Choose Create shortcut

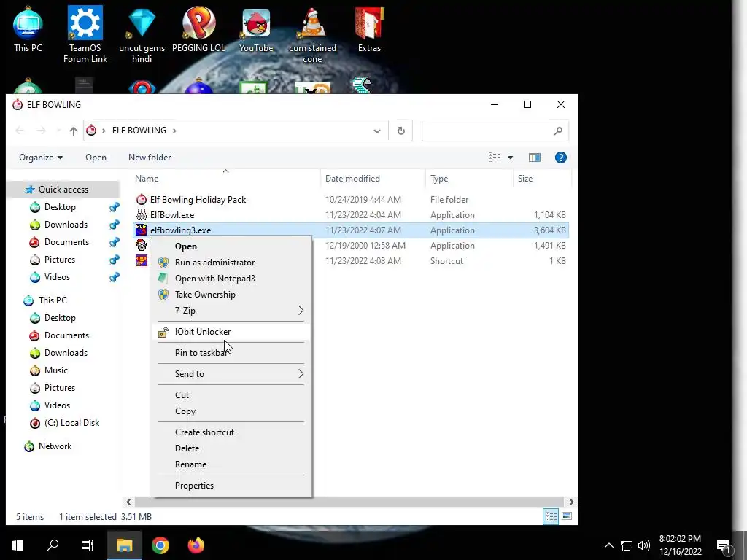click(x=231, y=432)
